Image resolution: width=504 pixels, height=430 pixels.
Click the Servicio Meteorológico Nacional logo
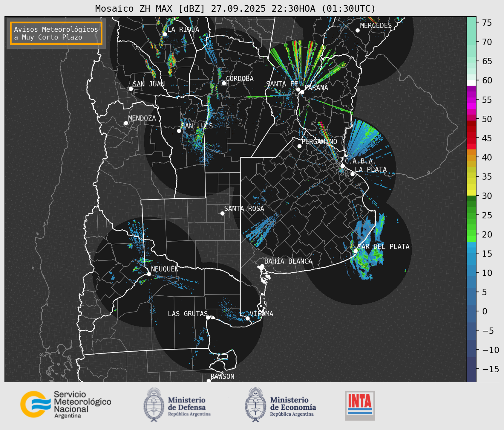65,404
